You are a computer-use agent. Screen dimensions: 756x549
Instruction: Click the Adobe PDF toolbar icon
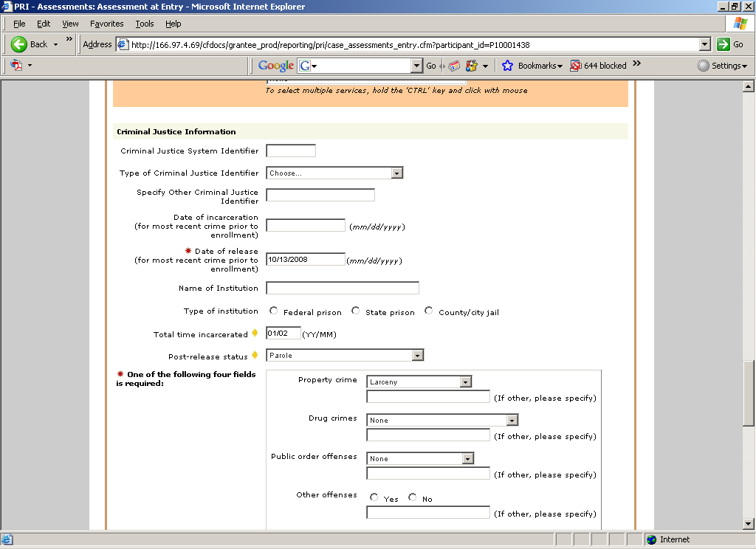pos(16,65)
